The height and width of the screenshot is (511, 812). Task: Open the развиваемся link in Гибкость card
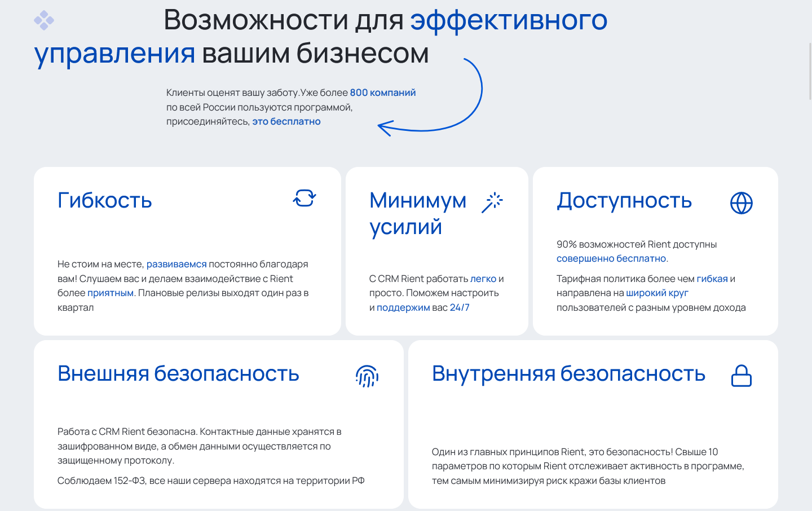coord(177,263)
